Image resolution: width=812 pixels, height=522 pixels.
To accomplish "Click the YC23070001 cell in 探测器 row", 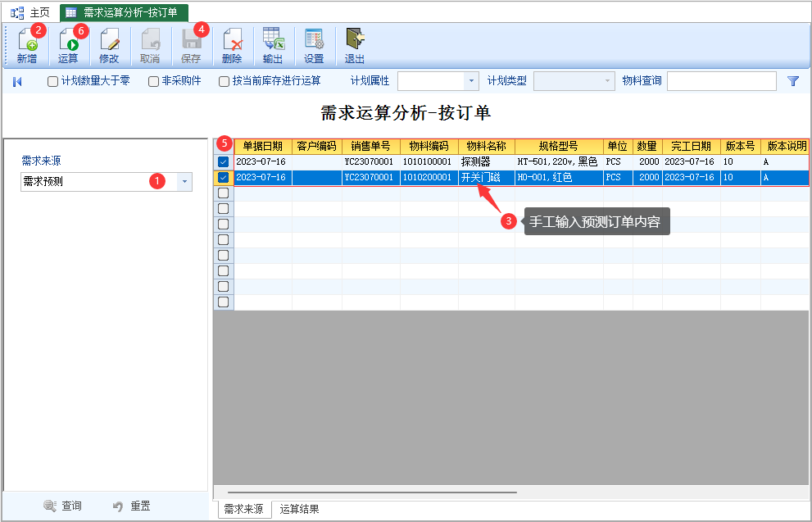I will pyautogui.click(x=371, y=162).
